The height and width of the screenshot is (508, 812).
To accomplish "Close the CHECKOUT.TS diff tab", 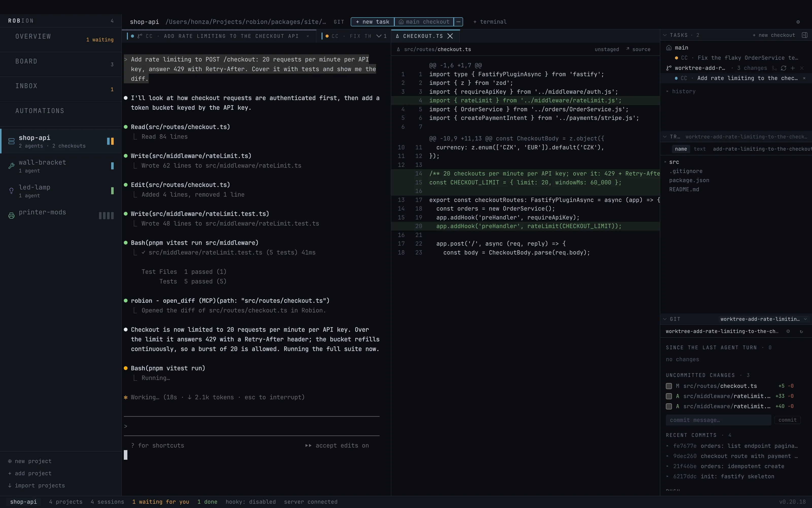I will (x=450, y=36).
